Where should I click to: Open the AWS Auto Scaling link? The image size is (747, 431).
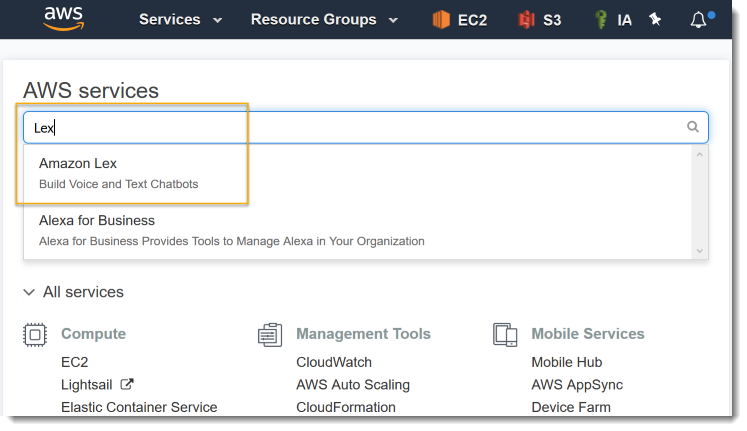[x=353, y=385]
